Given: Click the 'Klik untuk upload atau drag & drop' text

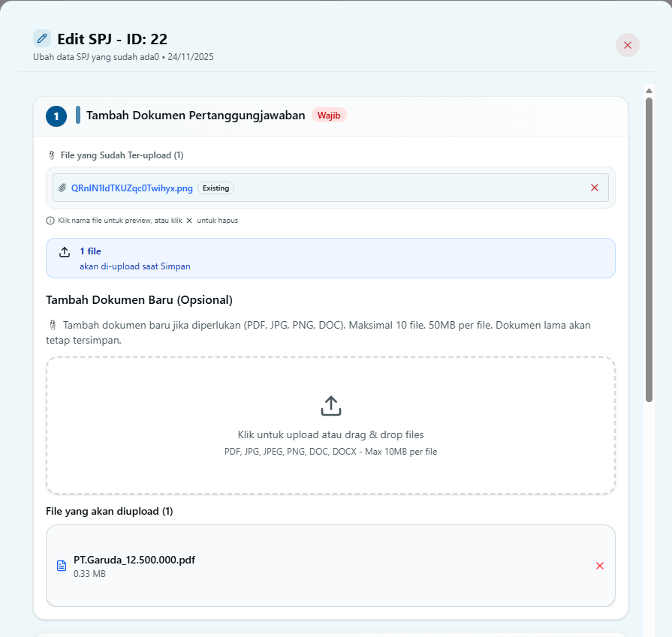Looking at the screenshot, I should [x=330, y=434].
